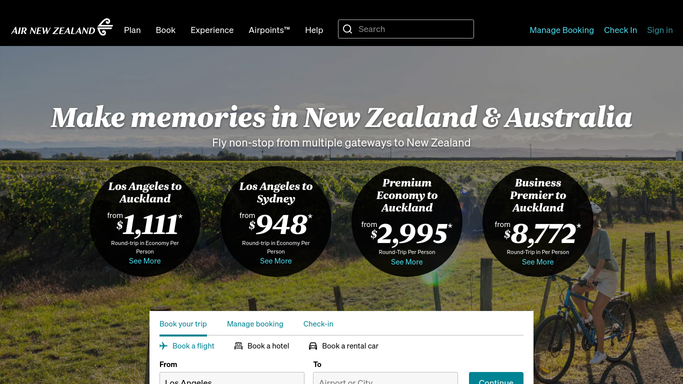The image size is (683, 384).
Task: Switch to the Manage booking tab
Action: click(255, 324)
